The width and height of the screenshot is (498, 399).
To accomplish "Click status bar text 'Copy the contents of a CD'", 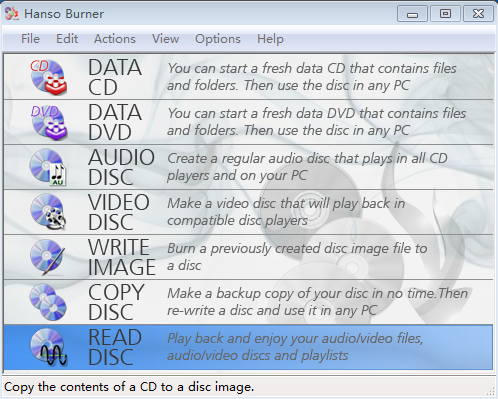I will 129,387.
